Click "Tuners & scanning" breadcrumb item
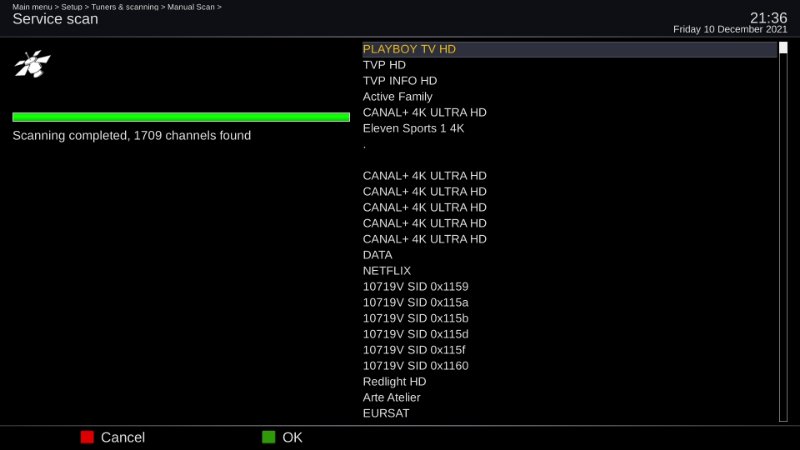800x450 pixels. 124,7
